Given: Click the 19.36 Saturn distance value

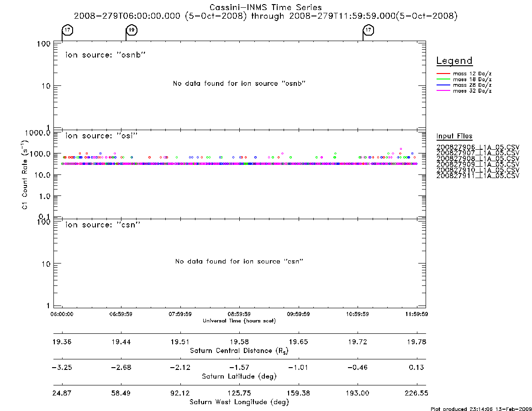Looking at the screenshot, I should pyautogui.click(x=62, y=342).
